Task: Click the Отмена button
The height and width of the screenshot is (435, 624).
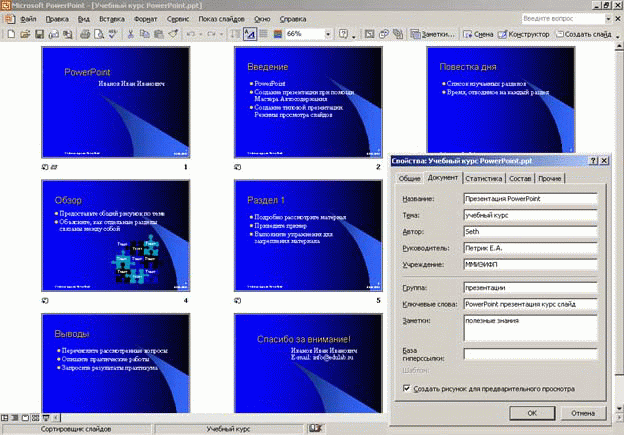Action: [x=583, y=413]
